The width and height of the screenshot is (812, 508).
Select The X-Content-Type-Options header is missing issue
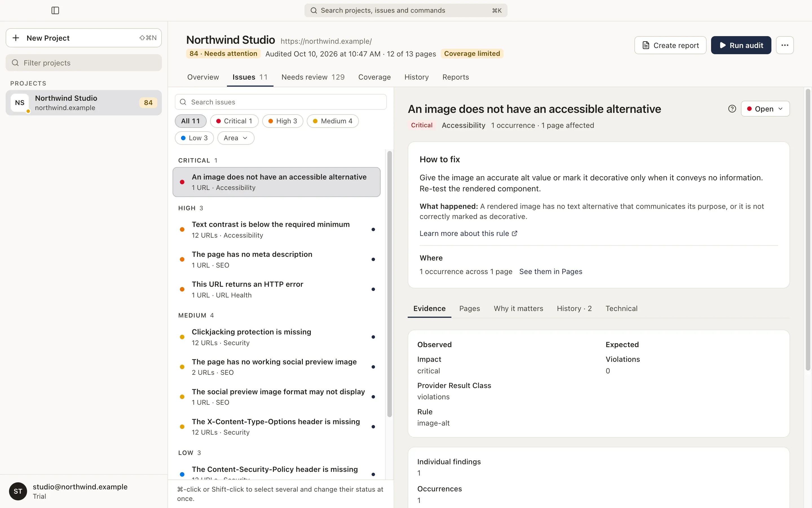pyautogui.click(x=277, y=427)
